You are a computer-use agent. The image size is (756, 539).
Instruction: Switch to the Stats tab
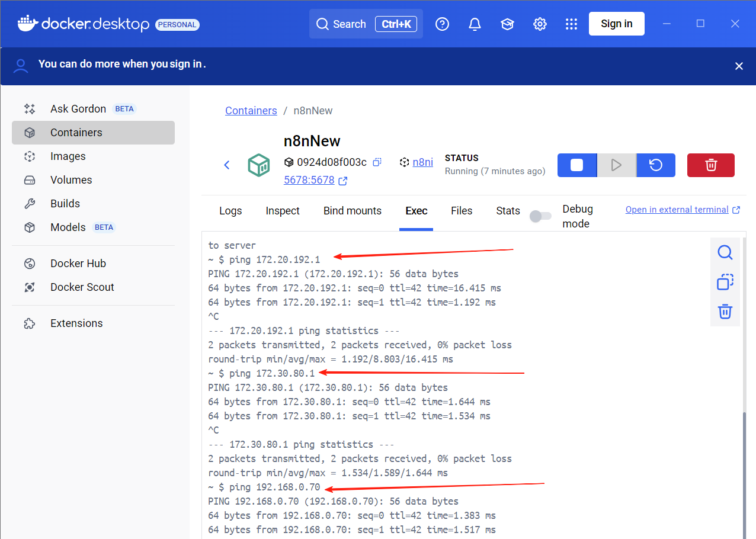[508, 211]
